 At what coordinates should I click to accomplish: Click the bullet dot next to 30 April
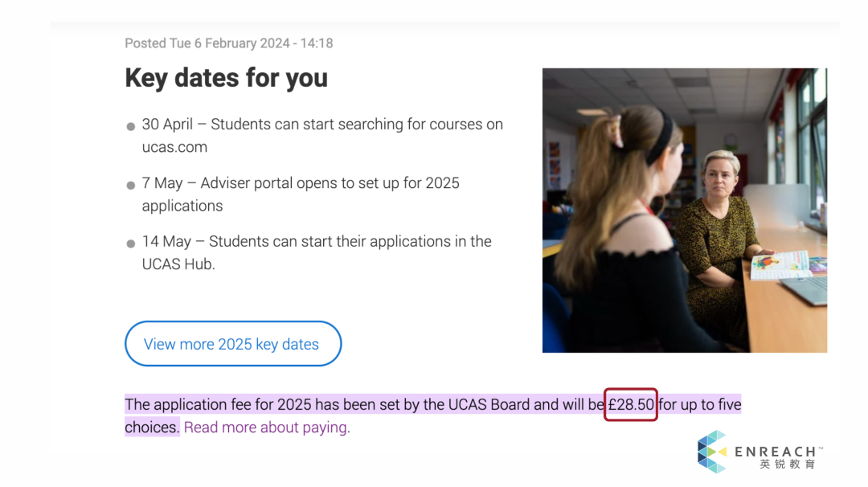point(130,125)
